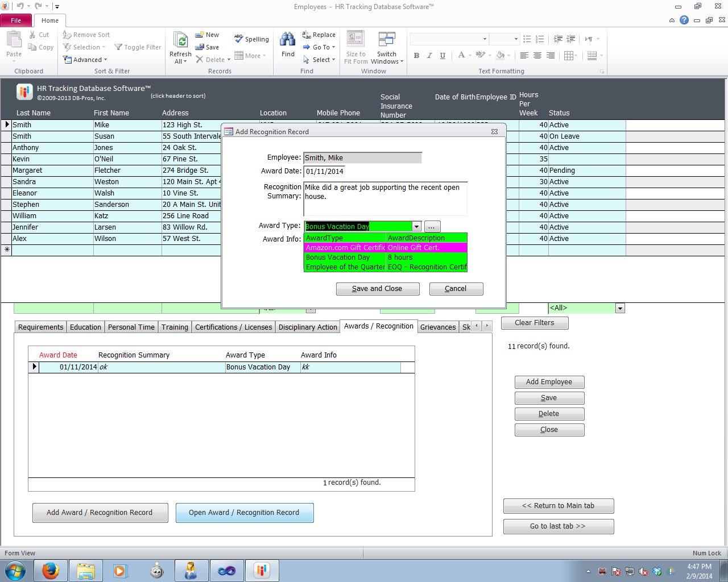Click the Save record ribbon icon
The image size is (728, 582).
point(199,47)
